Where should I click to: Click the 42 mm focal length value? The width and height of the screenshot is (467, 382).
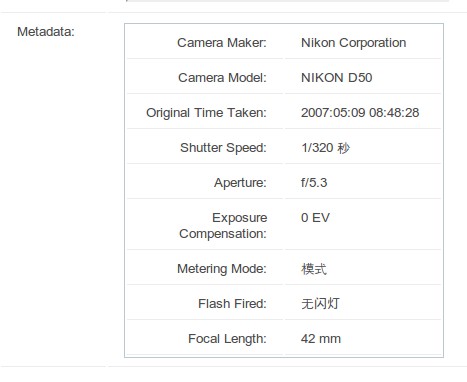[x=321, y=339]
